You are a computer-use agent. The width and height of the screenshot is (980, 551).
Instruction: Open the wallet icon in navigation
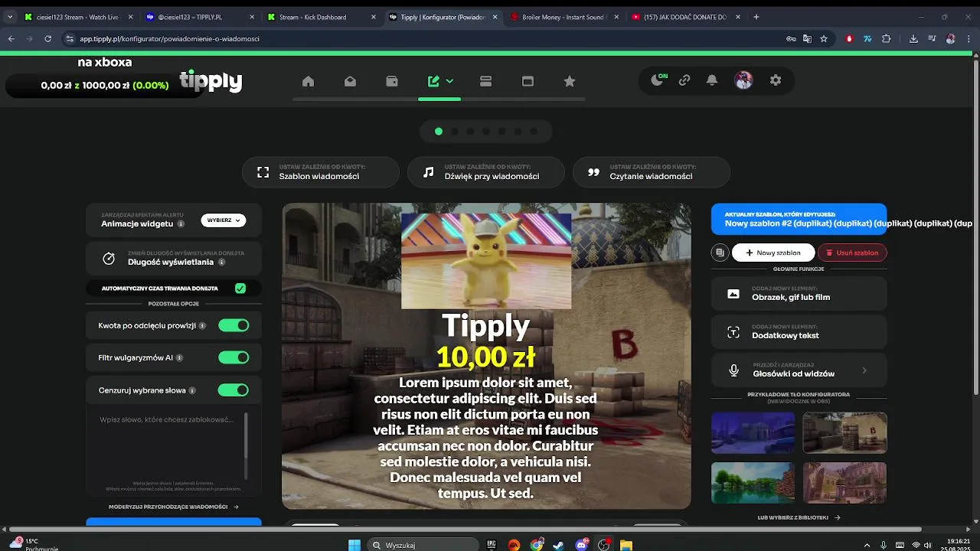point(392,81)
